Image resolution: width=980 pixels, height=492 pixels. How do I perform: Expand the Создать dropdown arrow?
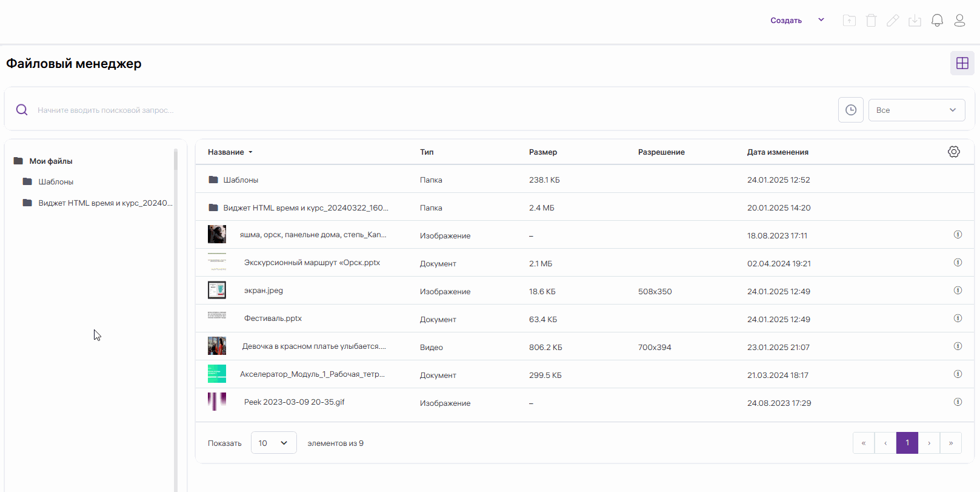pyautogui.click(x=821, y=20)
